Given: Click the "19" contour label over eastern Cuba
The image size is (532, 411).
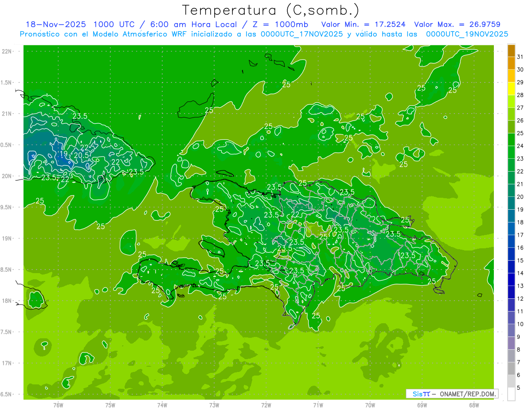Looking at the screenshot, I should click(x=64, y=154).
